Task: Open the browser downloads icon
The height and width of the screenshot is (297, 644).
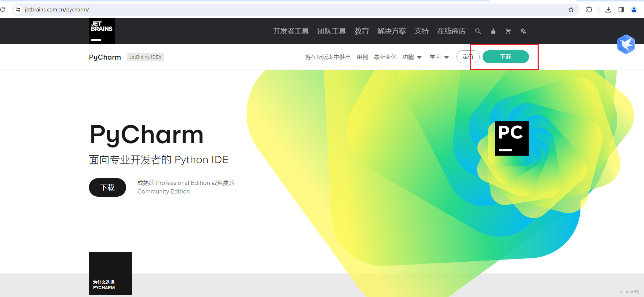Action: pos(608,10)
